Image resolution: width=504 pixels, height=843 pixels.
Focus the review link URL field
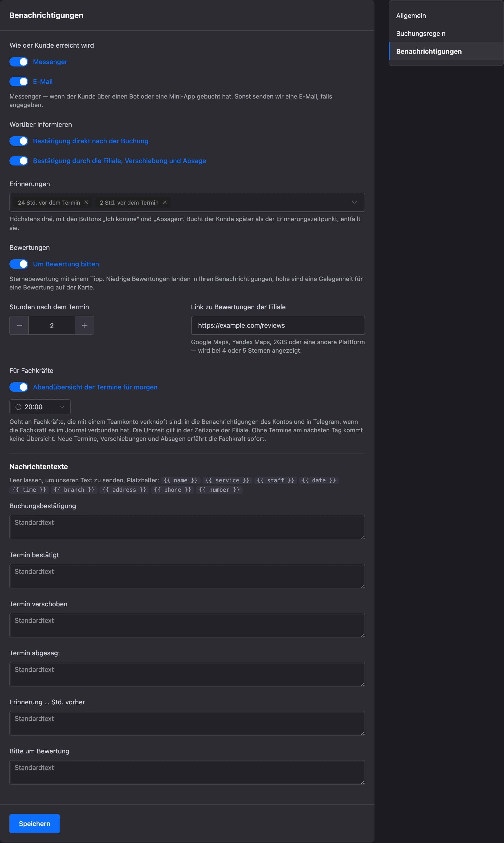point(278,325)
